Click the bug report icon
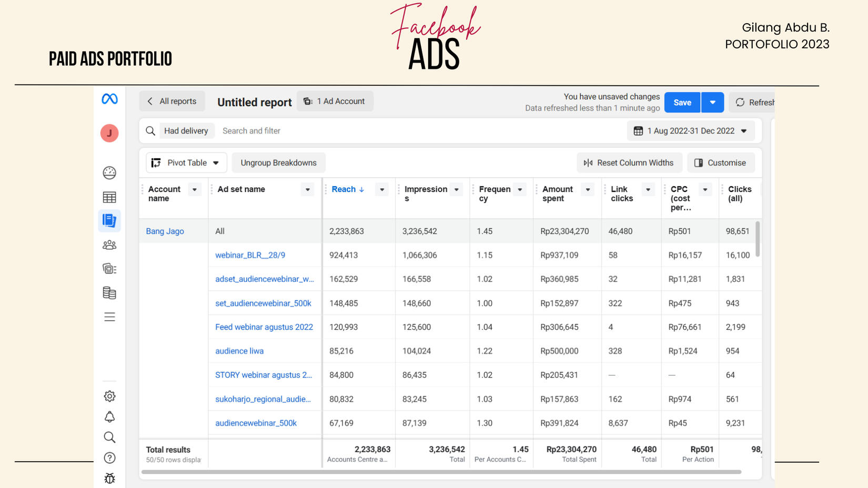 tap(109, 479)
